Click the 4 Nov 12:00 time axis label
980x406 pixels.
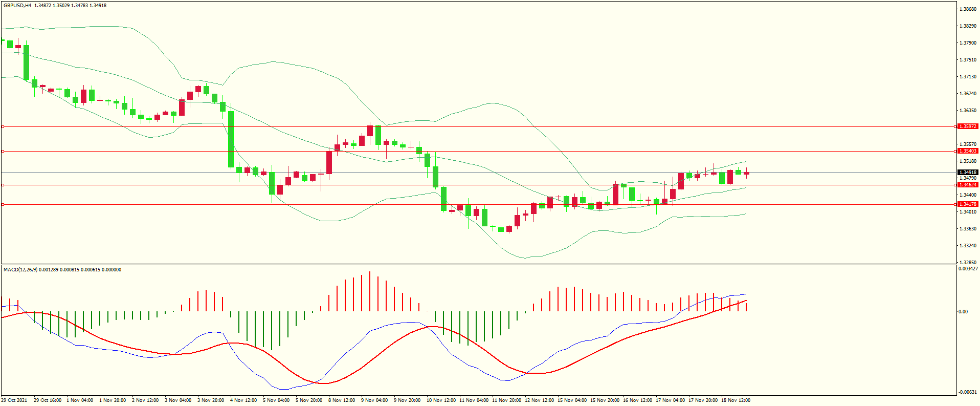pos(243,400)
